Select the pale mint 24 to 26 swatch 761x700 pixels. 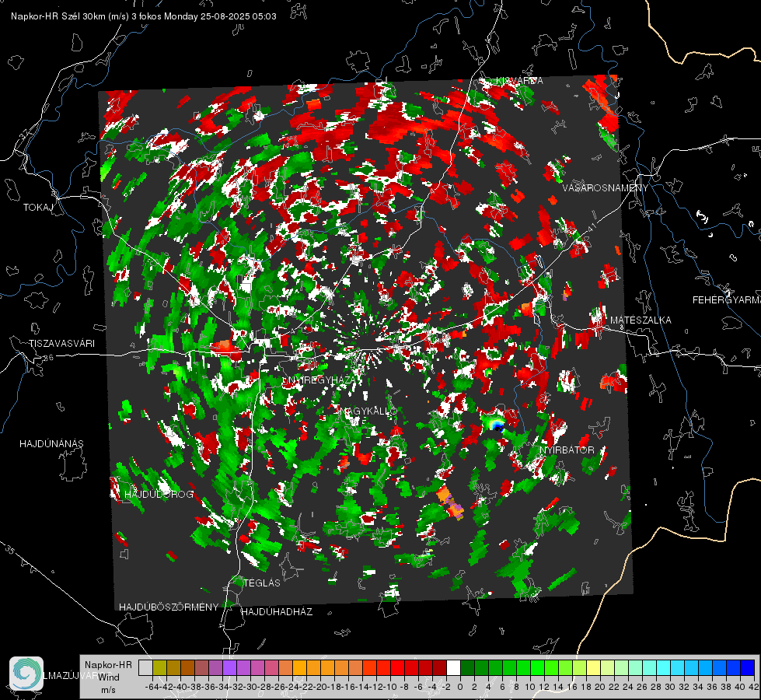tap(635, 667)
